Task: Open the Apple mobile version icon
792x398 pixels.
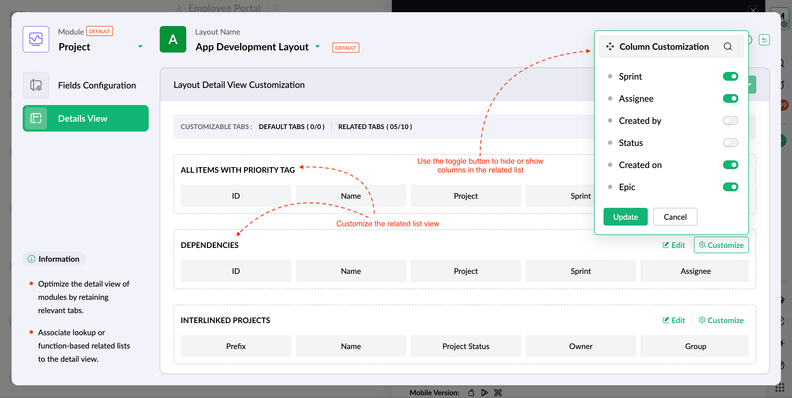Action: pos(471,392)
